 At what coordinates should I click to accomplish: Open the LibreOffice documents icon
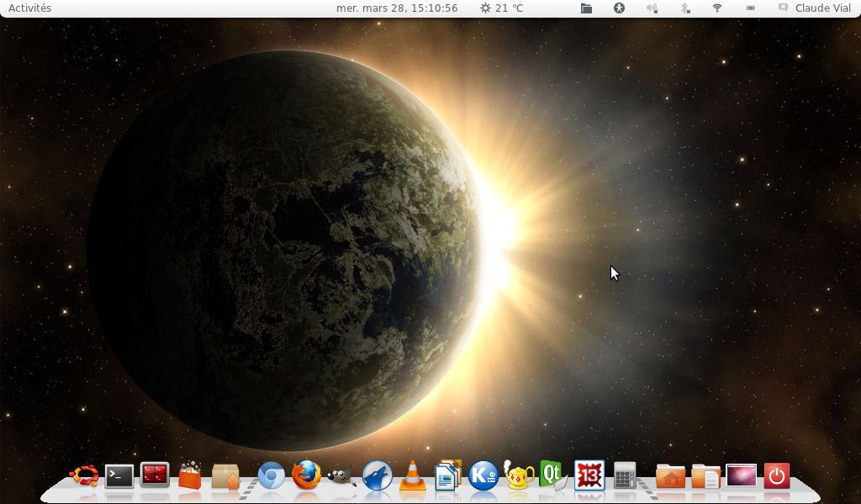coord(448,475)
